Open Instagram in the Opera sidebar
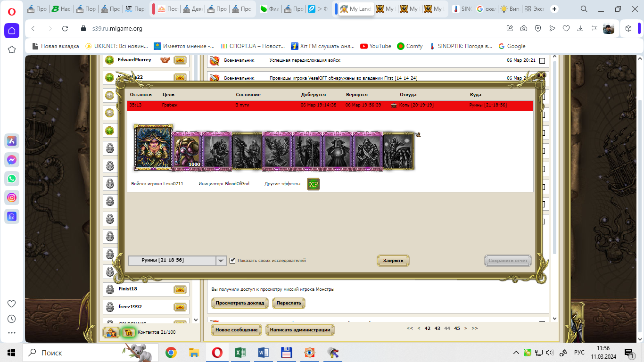644x362 pixels. (12, 197)
